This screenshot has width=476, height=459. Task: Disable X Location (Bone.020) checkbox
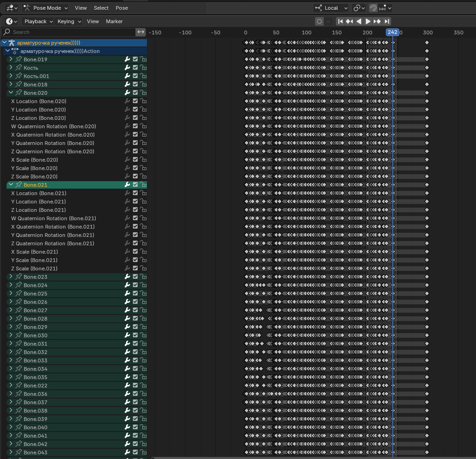135,101
